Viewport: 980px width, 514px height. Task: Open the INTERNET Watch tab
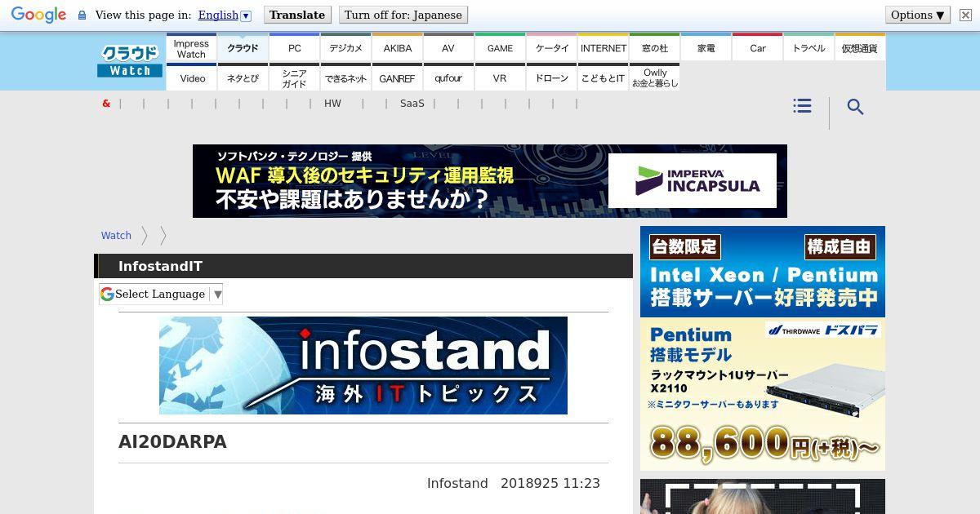coord(604,48)
